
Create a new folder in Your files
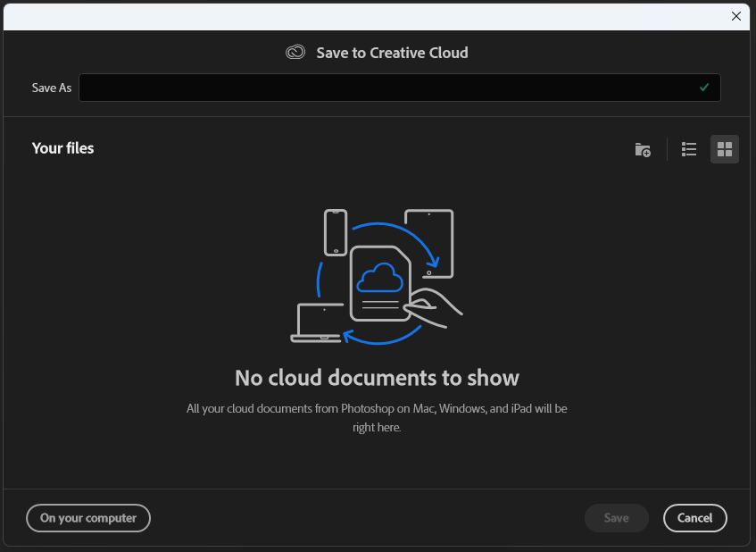pos(643,149)
